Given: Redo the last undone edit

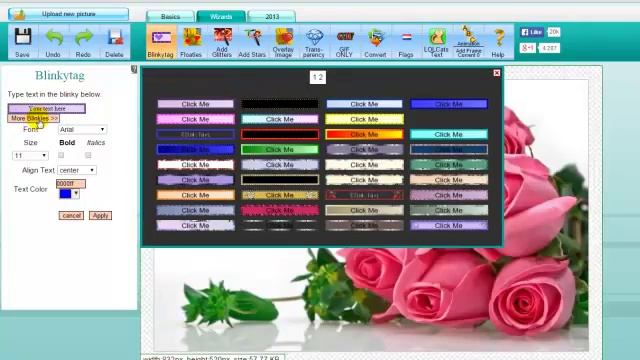Looking at the screenshot, I should (x=84, y=42).
